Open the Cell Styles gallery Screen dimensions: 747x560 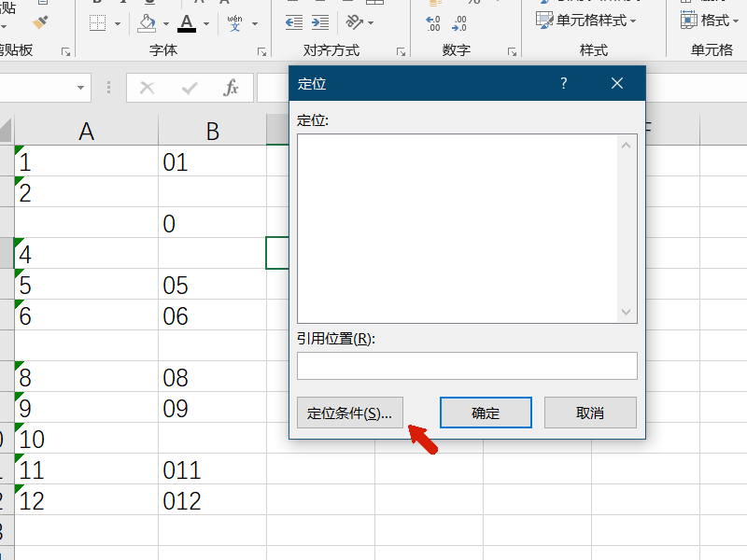[584, 19]
